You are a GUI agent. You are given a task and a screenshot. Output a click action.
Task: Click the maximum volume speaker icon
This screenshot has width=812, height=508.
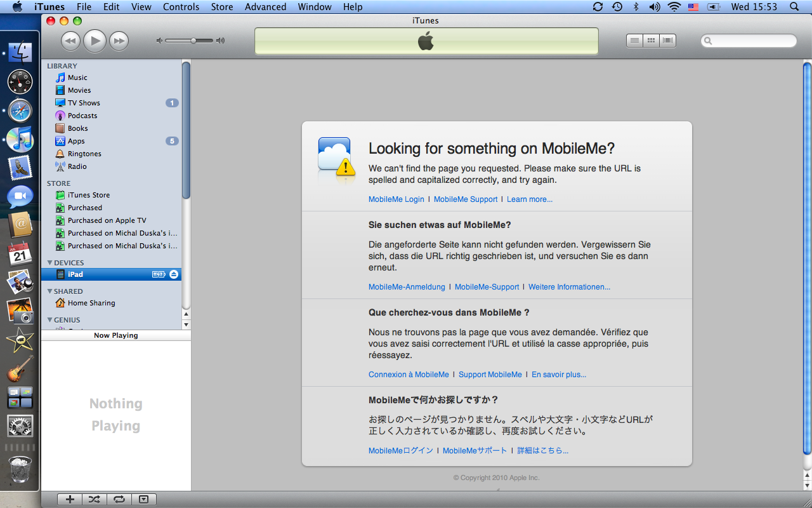point(220,41)
